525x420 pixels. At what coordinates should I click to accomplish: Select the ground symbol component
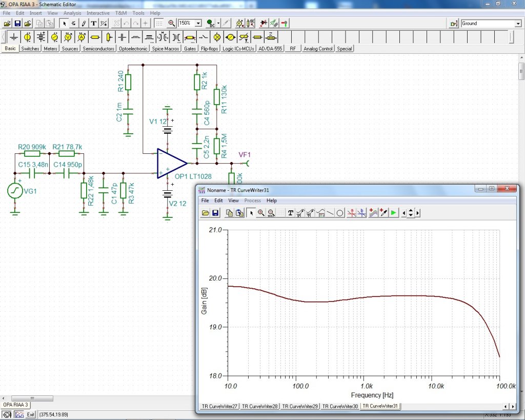(x=14, y=37)
